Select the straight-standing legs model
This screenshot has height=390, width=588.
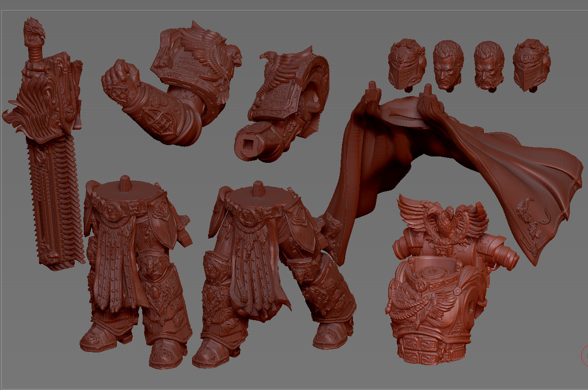tap(136, 272)
